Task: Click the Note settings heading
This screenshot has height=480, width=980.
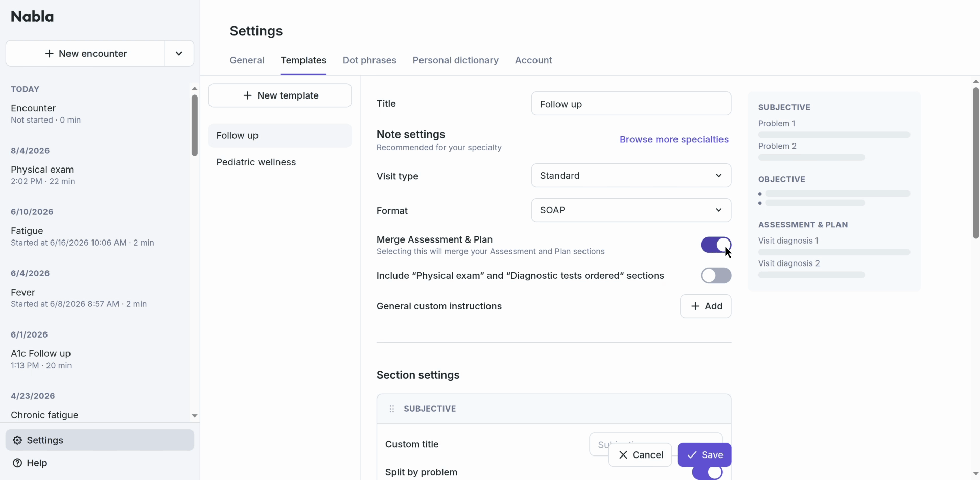Action: tap(411, 134)
